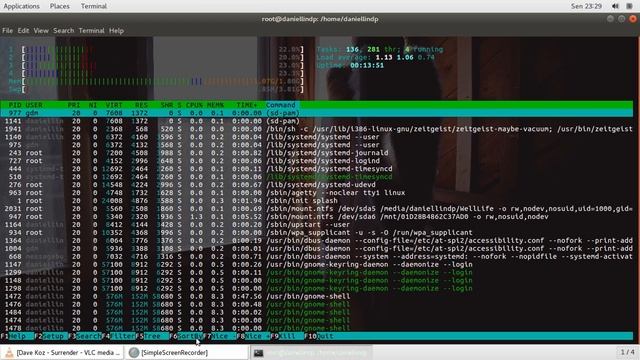
Task: Open the Terminal app menu in top bar
Action: click(93, 6)
